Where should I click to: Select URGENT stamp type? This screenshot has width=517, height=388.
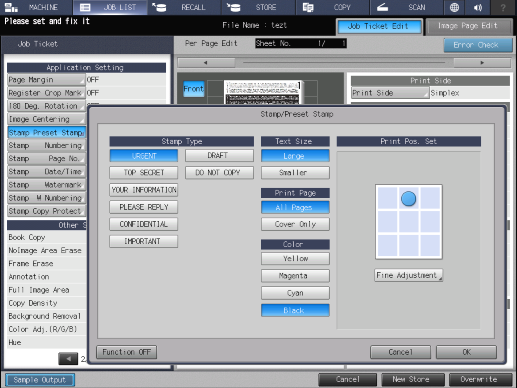tap(144, 156)
